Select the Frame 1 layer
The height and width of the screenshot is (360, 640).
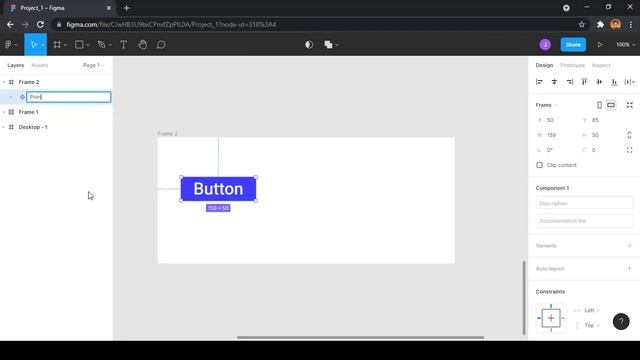[x=28, y=112]
